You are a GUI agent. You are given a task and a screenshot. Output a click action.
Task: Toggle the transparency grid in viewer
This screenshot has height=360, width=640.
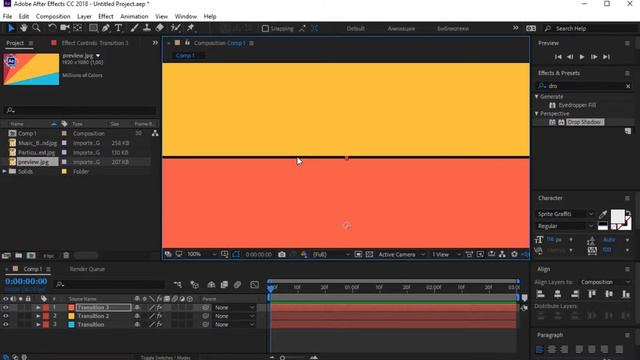coord(369,254)
